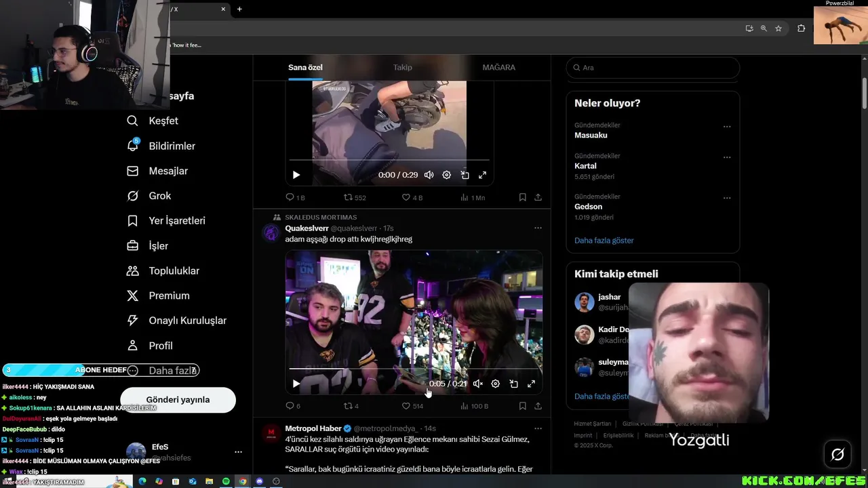Image resolution: width=868 pixels, height=488 pixels.
Task: Open Onaylı Kuruluşlar page
Action: coord(177,321)
